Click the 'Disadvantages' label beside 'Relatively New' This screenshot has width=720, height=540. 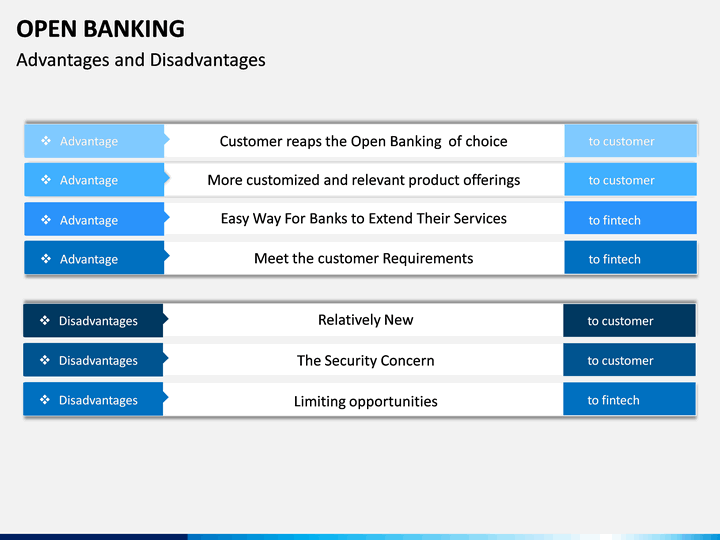[x=98, y=321]
